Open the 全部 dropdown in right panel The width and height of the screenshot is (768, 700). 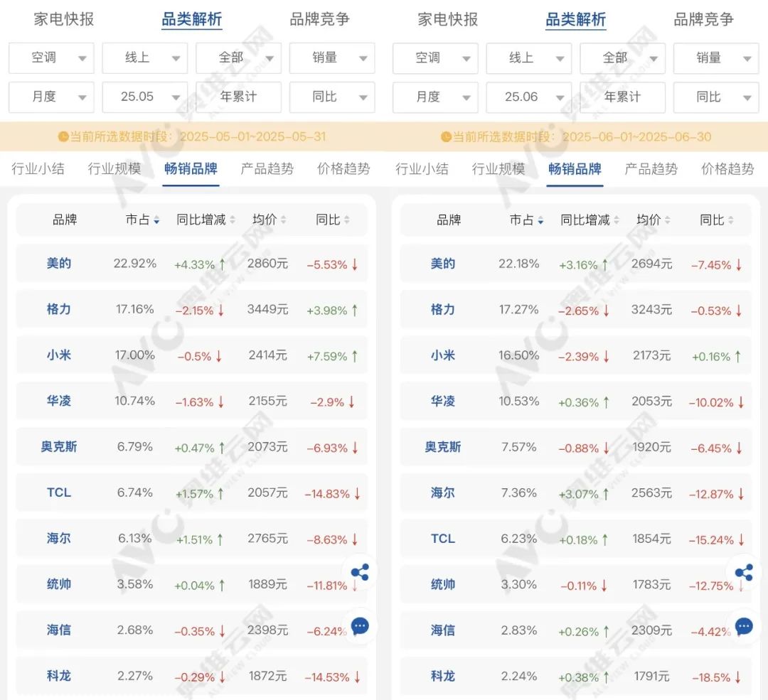coord(622,58)
